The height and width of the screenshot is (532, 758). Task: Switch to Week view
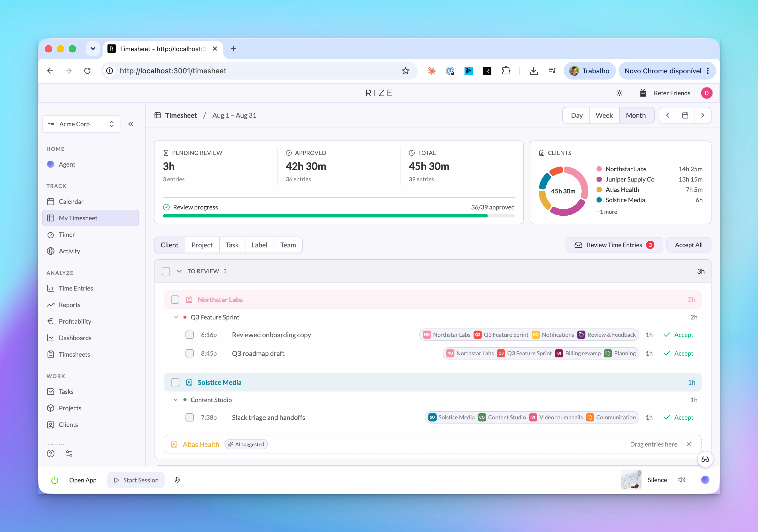604,115
